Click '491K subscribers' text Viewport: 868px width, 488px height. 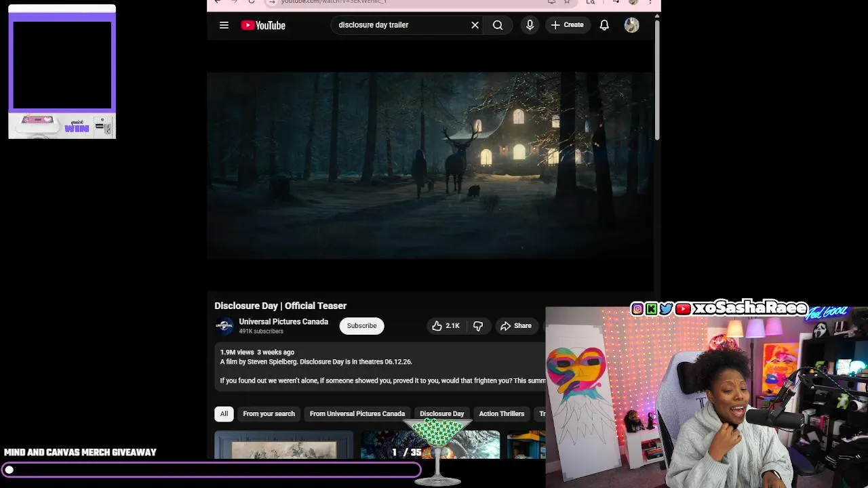coord(261,331)
